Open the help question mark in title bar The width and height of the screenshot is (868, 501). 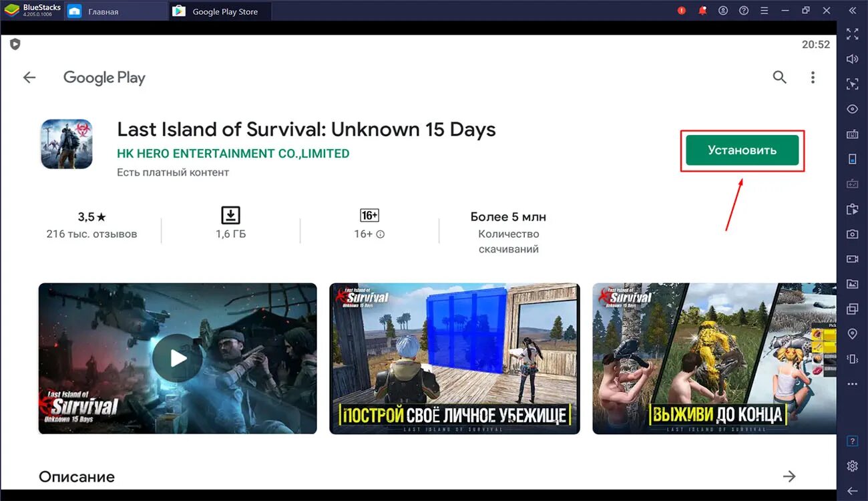tap(744, 11)
